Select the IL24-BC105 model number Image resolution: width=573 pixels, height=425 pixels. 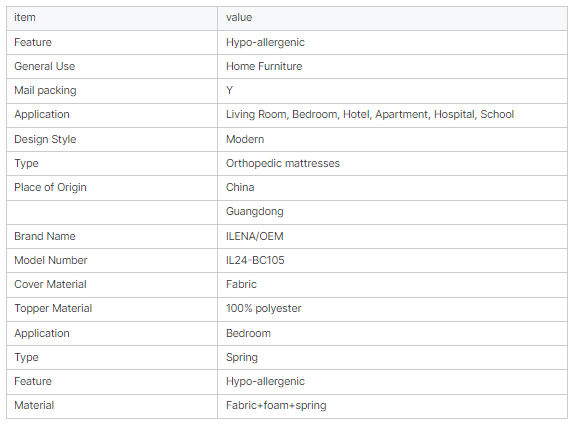[255, 260]
